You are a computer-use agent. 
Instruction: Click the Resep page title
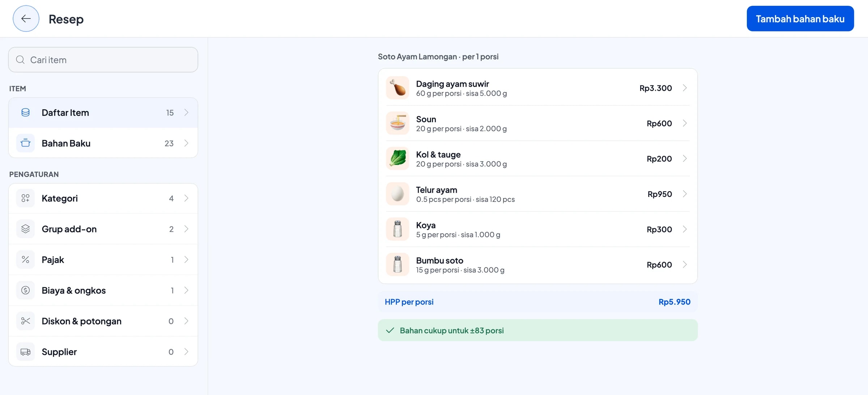coord(66,19)
